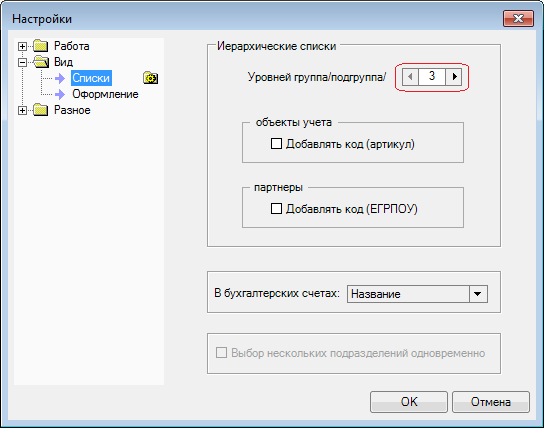Confirm settings with OK button
The height and width of the screenshot is (428, 544).
tap(409, 402)
